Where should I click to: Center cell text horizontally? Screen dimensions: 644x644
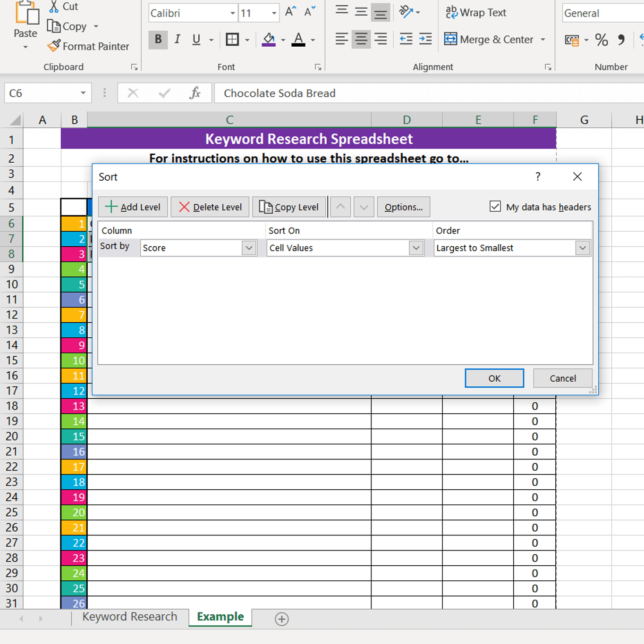[361, 39]
